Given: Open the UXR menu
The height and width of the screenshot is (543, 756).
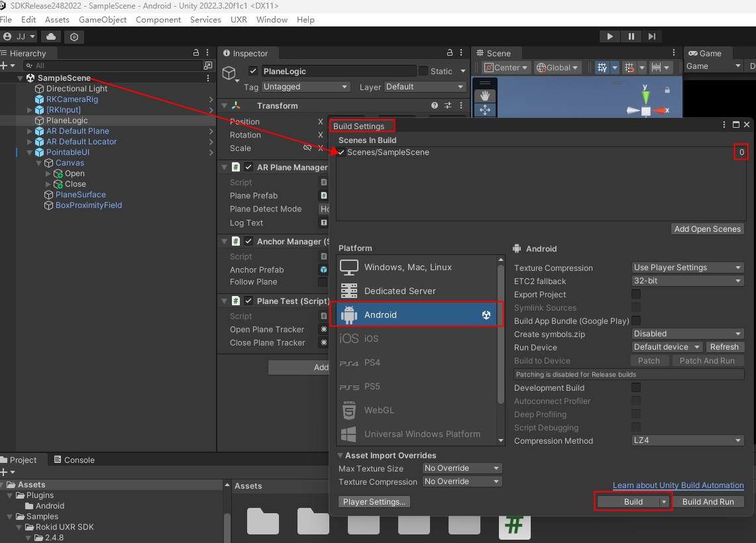Looking at the screenshot, I should (239, 19).
